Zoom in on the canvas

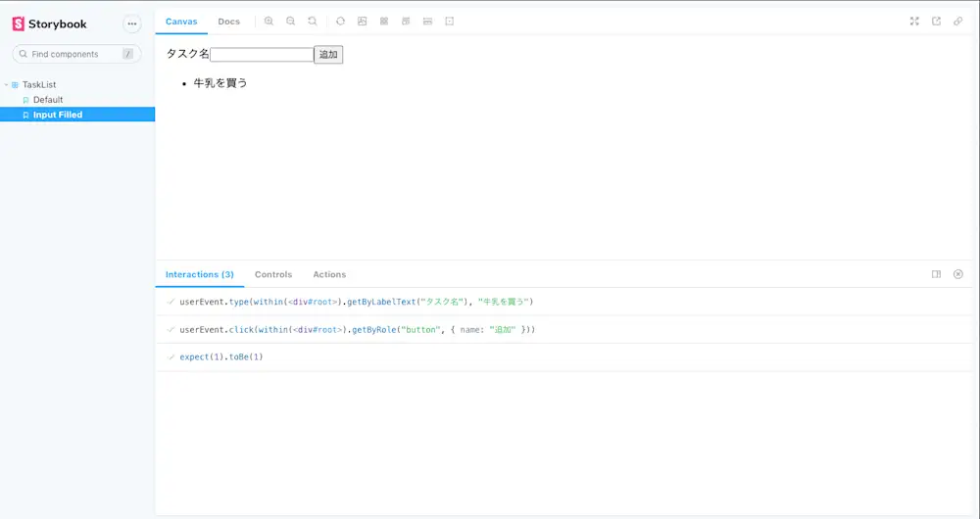pyautogui.click(x=269, y=22)
